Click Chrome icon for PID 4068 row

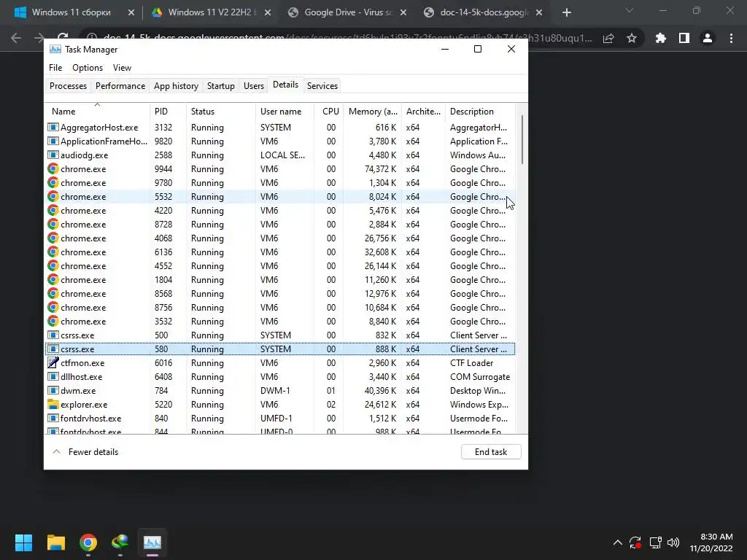tap(53, 238)
